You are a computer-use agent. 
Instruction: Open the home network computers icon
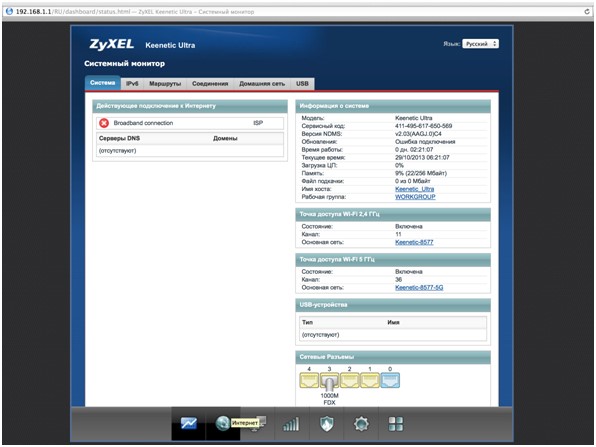[x=259, y=423]
